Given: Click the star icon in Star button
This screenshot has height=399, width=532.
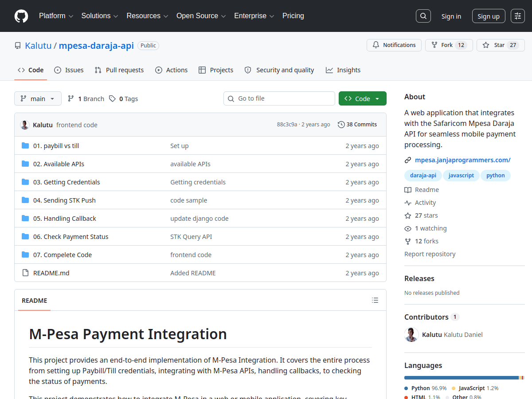Looking at the screenshot, I should click(x=486, y=45).
